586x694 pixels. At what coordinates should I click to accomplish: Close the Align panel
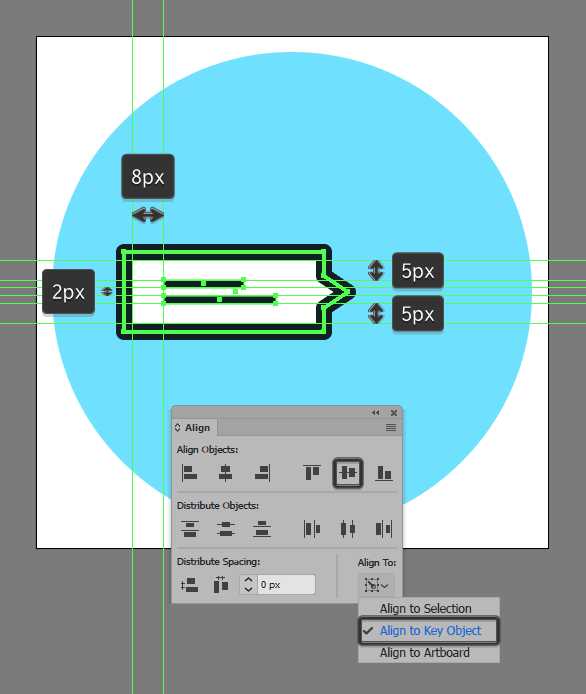coord(394,413)
